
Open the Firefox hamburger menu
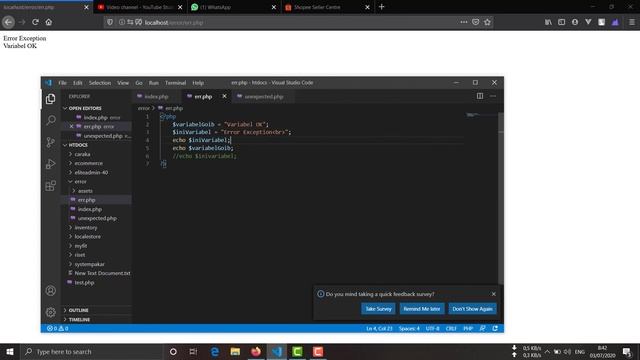coord(631,22)
